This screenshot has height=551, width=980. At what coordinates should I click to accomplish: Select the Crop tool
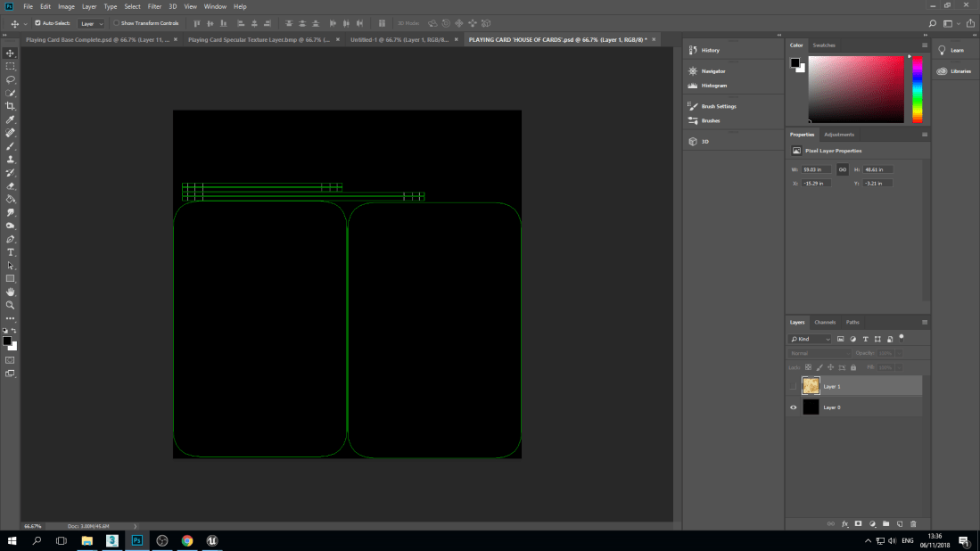coord(11,106)
